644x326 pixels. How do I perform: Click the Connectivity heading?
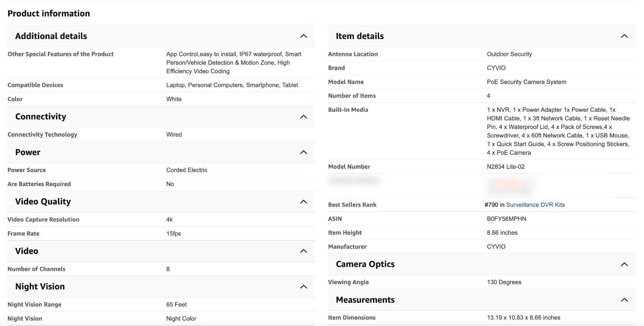[41, 117]
